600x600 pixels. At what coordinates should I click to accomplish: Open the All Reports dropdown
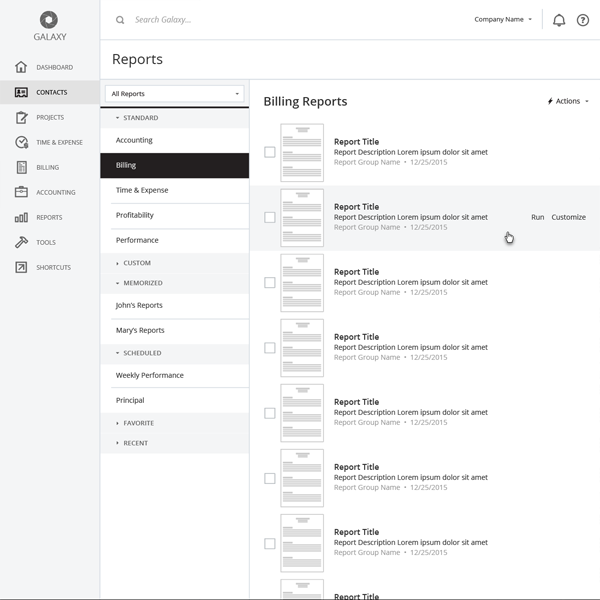click(x=174, y=94)
